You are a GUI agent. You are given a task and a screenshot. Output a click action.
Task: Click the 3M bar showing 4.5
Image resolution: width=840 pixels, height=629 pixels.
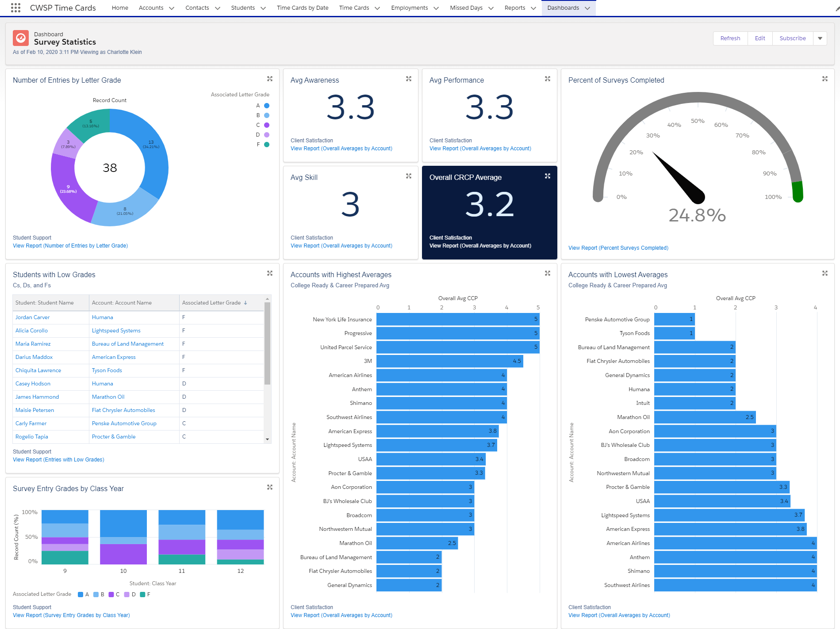[x=450, y=361]
